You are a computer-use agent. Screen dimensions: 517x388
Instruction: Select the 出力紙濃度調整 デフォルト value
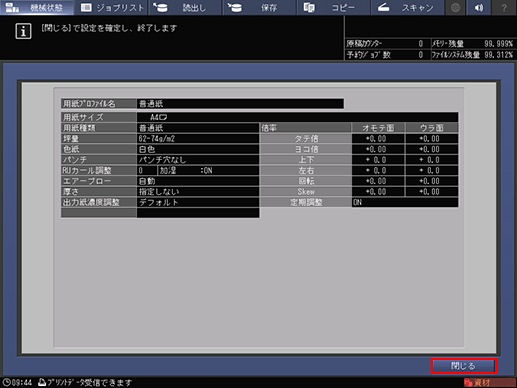[198, 202]
